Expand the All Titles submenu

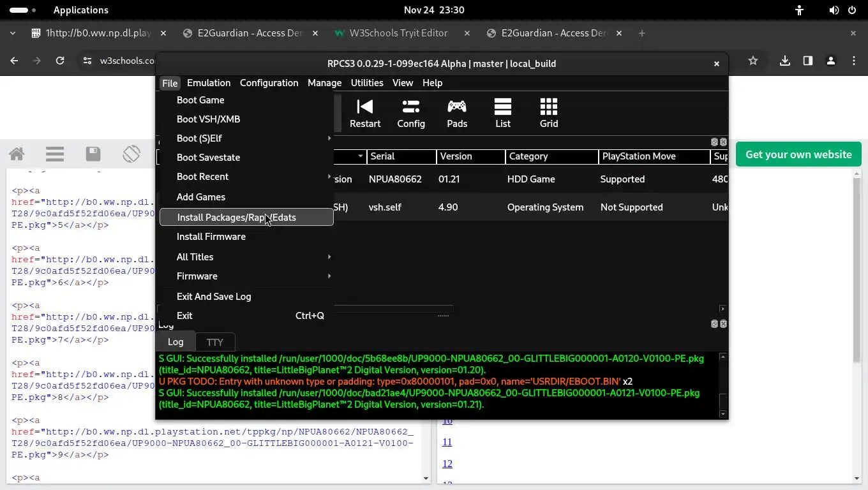(329, 257)
